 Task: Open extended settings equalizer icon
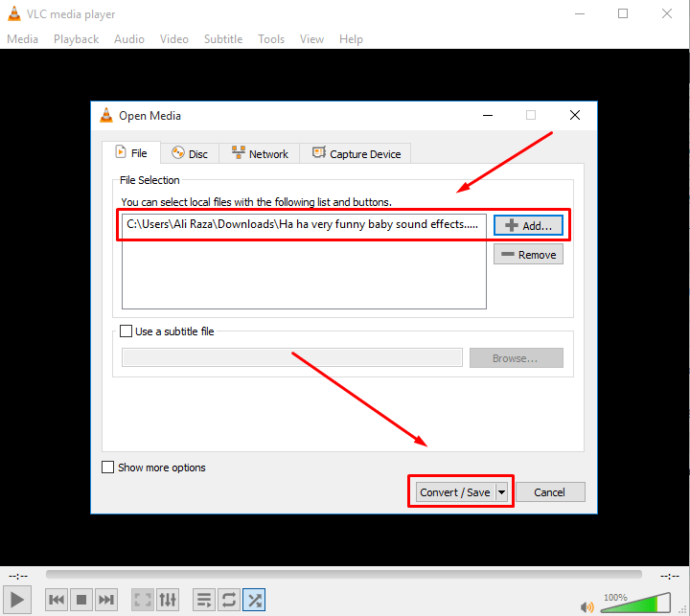[168, 600]
